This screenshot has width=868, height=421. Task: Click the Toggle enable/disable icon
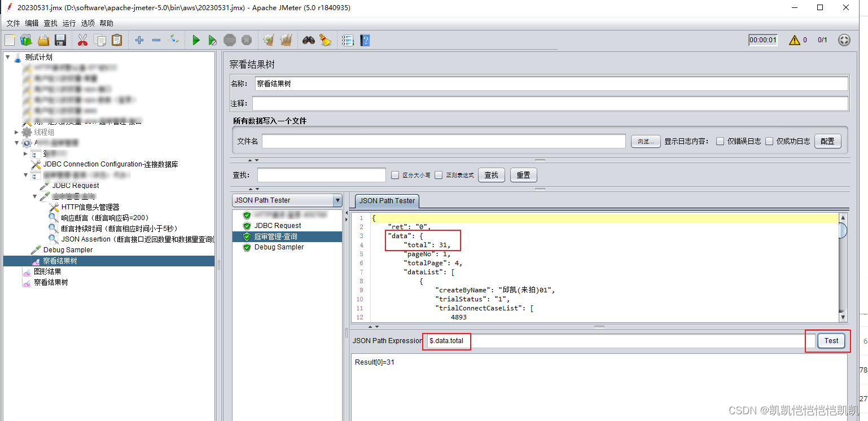(174, 40)
